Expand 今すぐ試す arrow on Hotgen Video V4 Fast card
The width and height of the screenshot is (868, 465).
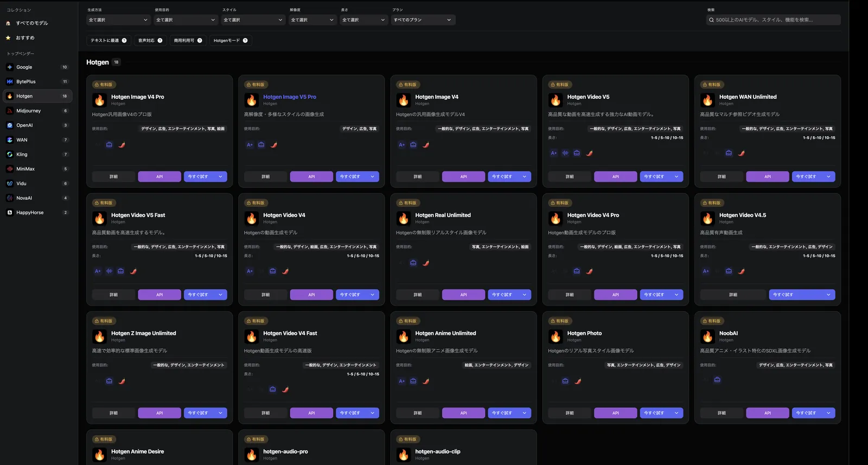coord(373,413)
